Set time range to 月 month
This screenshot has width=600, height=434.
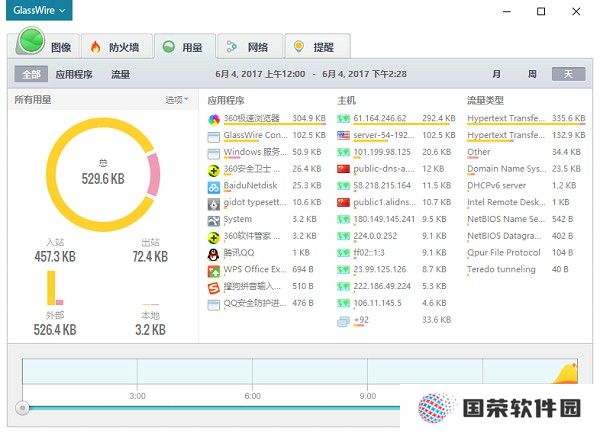pyautogui.click(x=496, y=74)
